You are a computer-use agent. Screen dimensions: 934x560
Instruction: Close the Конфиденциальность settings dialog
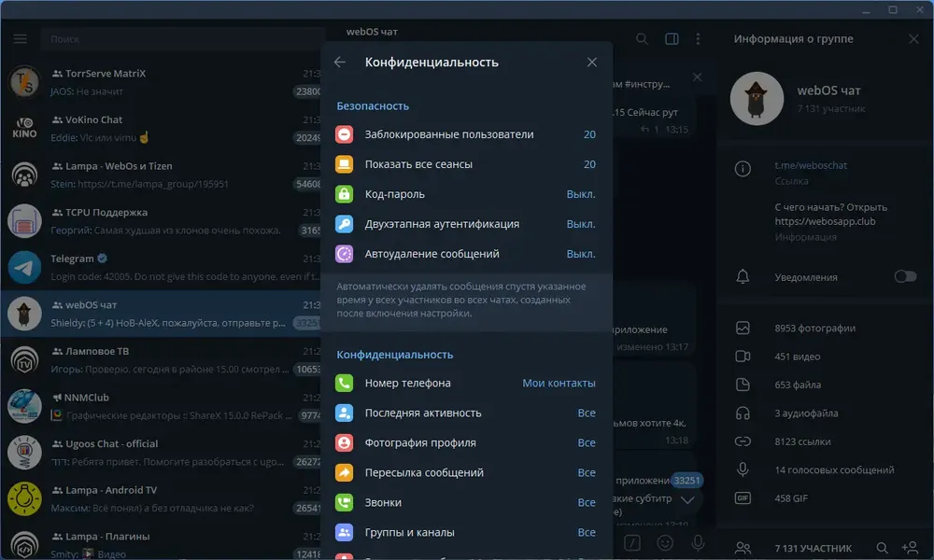click(x=591, y=62)
